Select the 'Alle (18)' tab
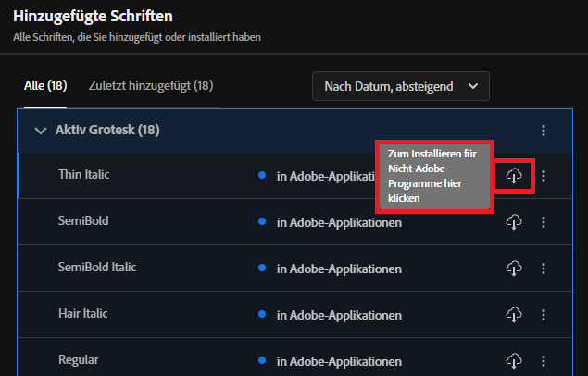This screenshot has width=588, height=376. 45,85
